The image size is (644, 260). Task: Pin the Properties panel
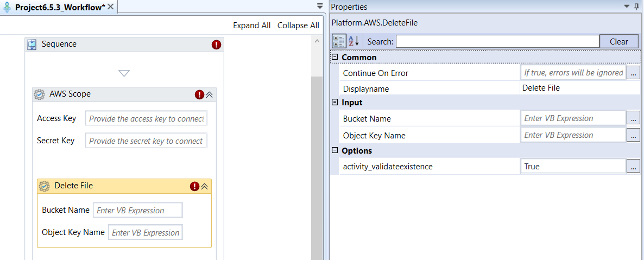click(636, 6)
